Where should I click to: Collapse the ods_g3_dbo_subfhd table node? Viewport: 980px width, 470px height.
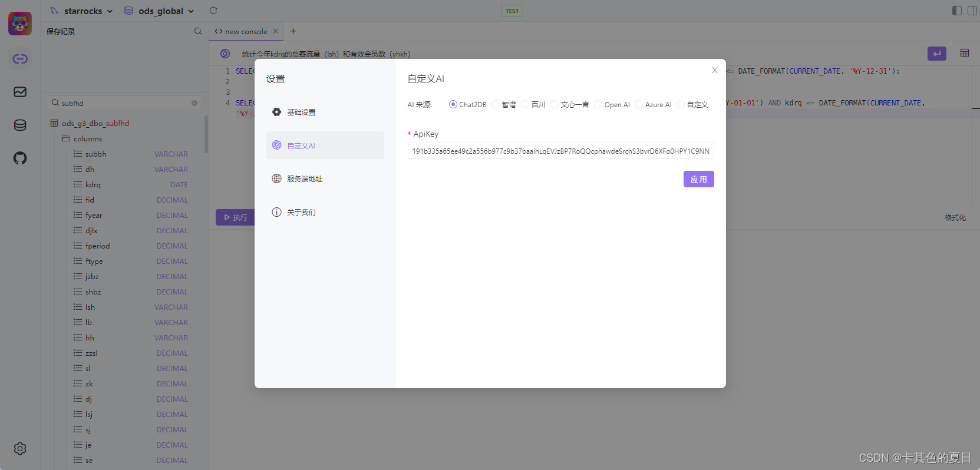(95, 123)
